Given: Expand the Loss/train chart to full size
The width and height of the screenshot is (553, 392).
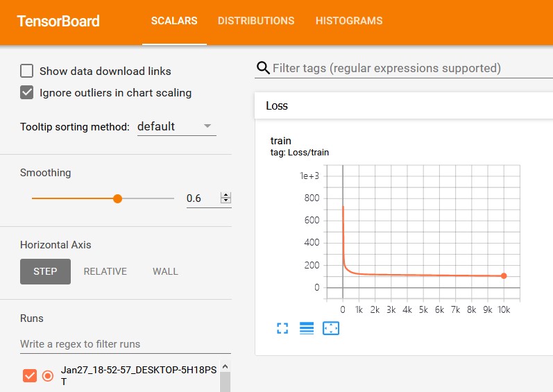Looking at the screenshot, I should point(282,328).
